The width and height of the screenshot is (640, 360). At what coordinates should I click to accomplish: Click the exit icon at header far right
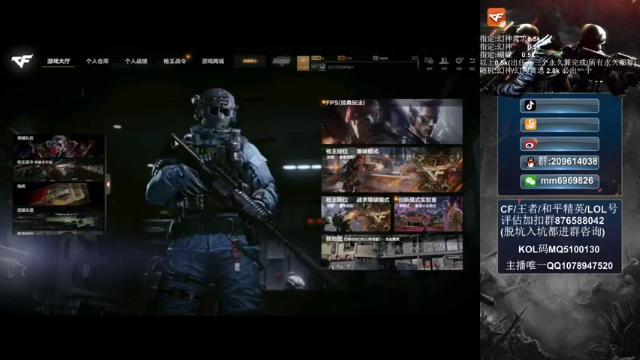tap(472, 61)
